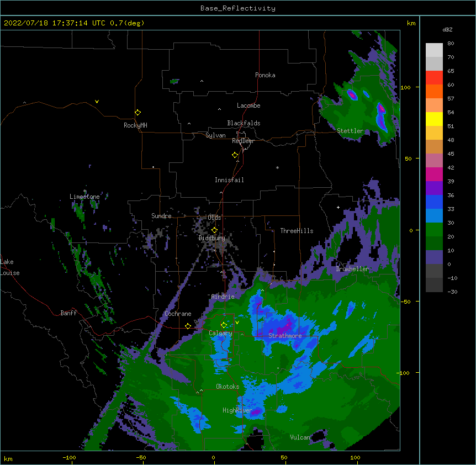This screenshot has height=465, width=476.
Task: Click the Lake Louise label
Action: 9,267
